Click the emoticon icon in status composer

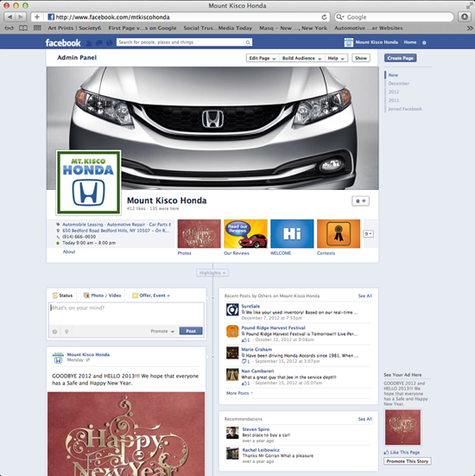55,332
